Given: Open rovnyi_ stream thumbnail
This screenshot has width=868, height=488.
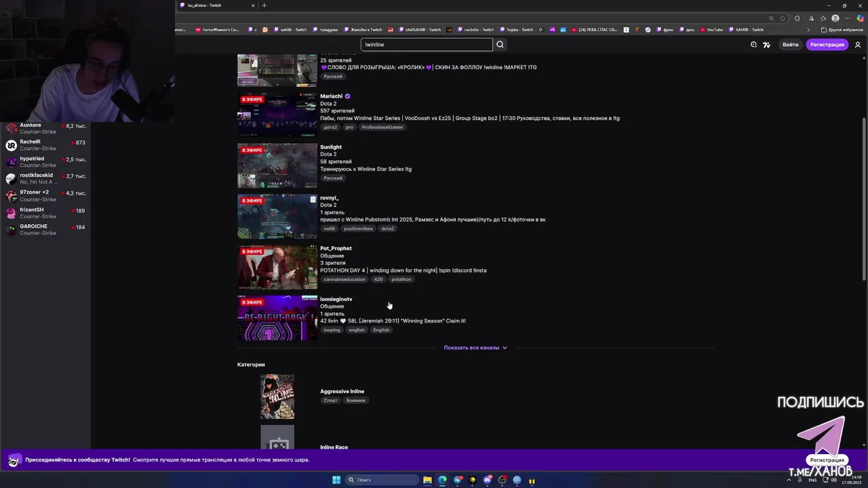Looking at the screenshot, I should [x=277, y=216].
